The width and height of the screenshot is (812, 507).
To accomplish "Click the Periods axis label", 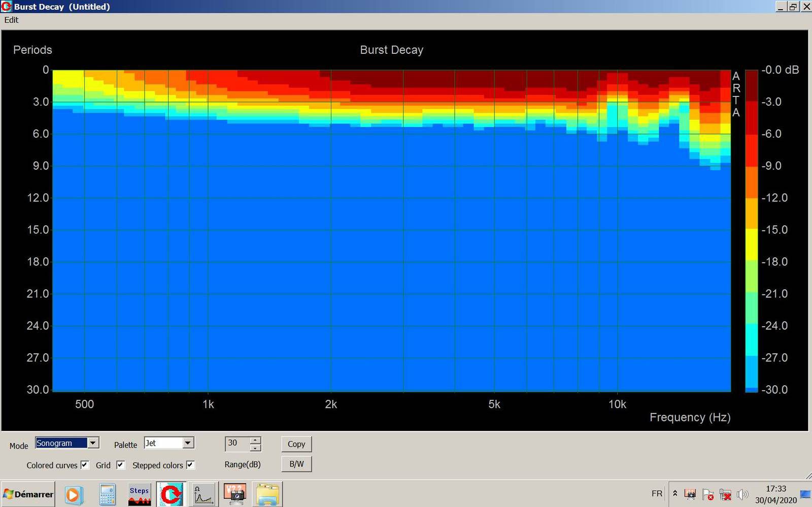I will tap(32, 50).
